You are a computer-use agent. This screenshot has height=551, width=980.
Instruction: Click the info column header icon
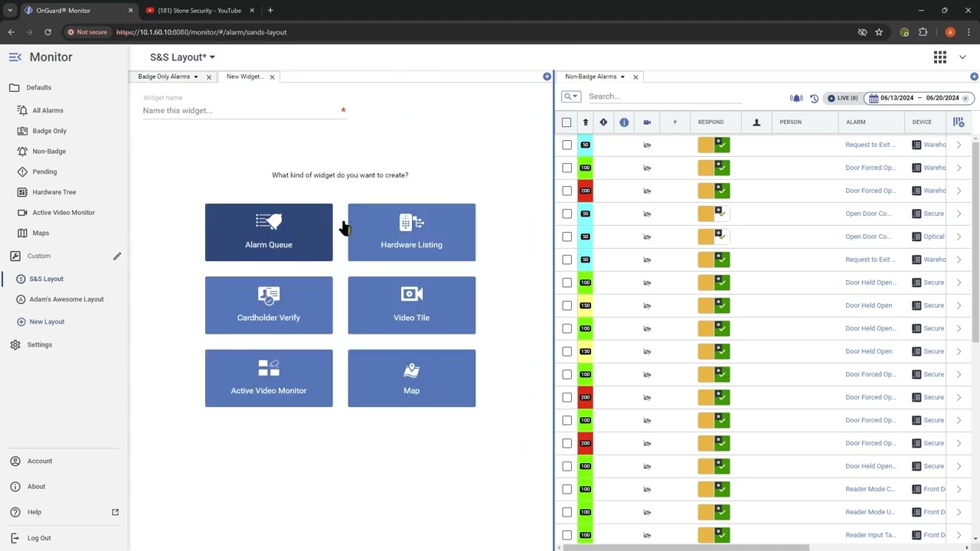pyautogui.click(x=624, y=122)
